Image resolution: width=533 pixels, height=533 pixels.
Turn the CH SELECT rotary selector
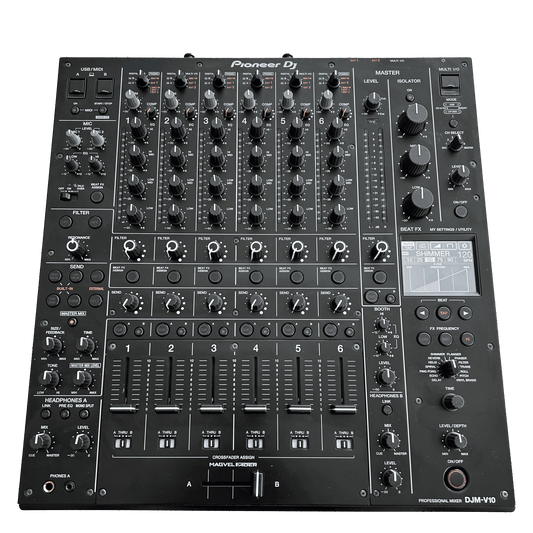click(x=456, y=144)
